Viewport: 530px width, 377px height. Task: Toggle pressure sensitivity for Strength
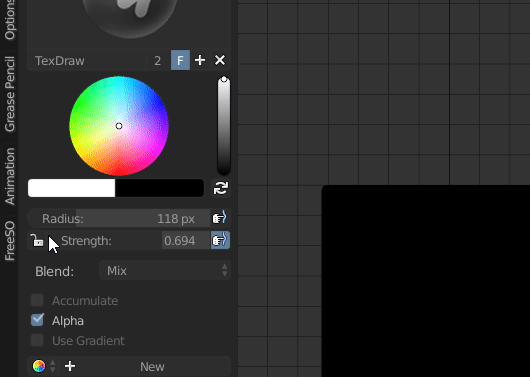point(220,240)
